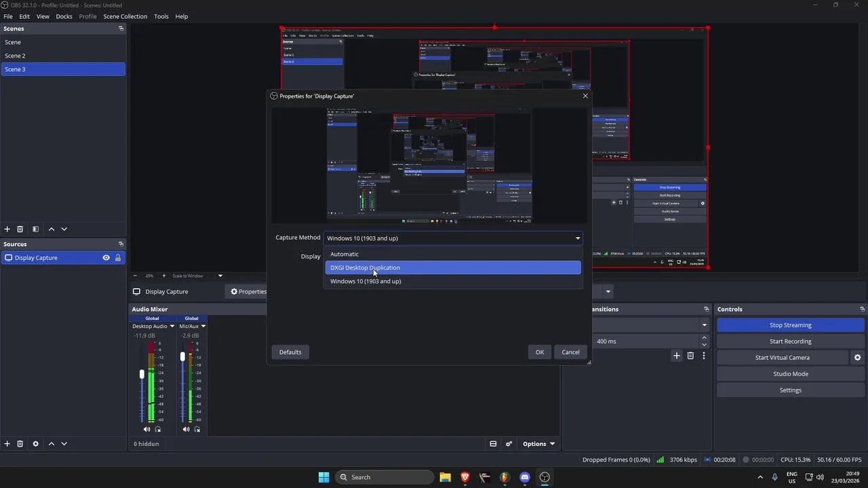Delete the source via the Sources trash icon
Viewport: 868px width, 488px height.
(x=20, y=444)
